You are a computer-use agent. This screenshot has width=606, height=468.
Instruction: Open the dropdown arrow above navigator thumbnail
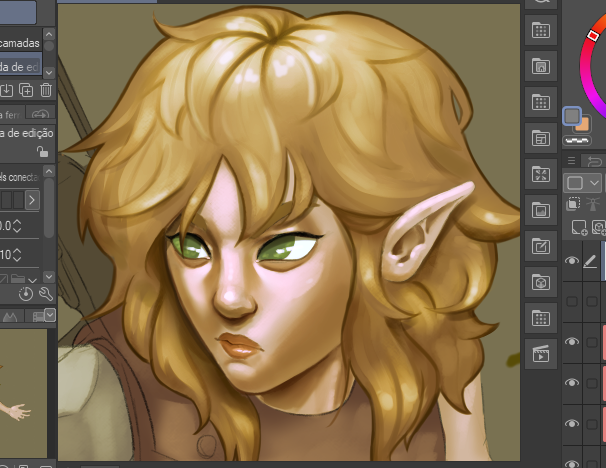click(x=50, y=315)
